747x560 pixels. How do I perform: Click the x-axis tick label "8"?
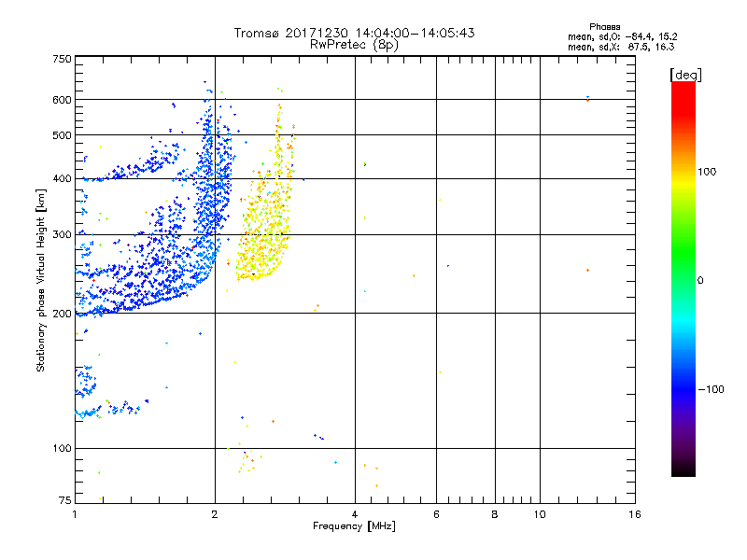[495, 514]
